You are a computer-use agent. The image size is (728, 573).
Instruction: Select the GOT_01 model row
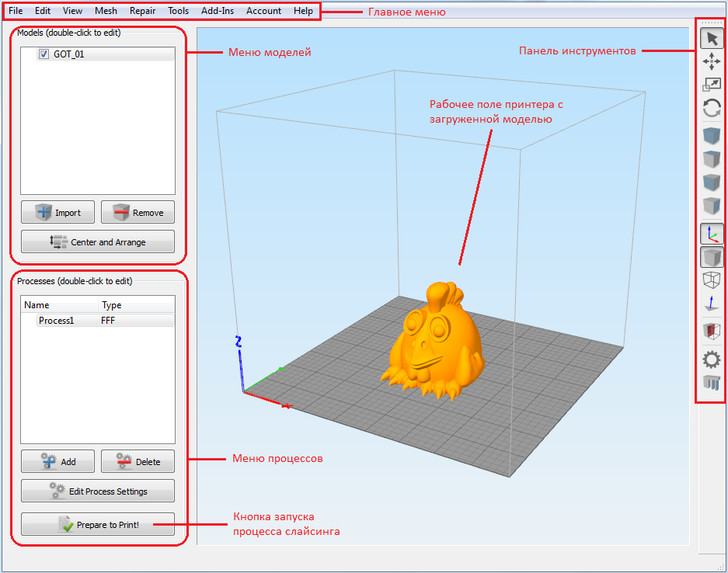click(x=106, y=54)
